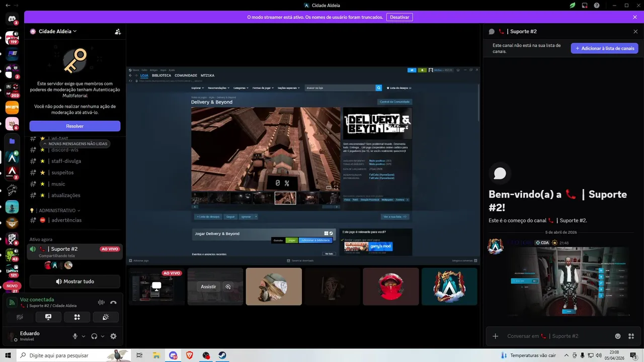This screenshot has width=644, height=362.
Task: Open the soundboard in the voice panel
Action: (106, 317)
